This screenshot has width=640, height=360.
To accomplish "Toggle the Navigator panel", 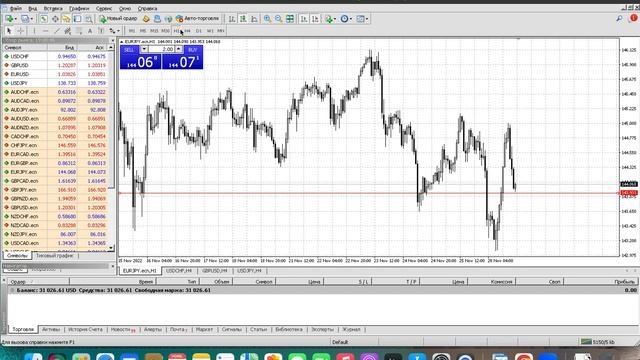I will tap(66, 19).
